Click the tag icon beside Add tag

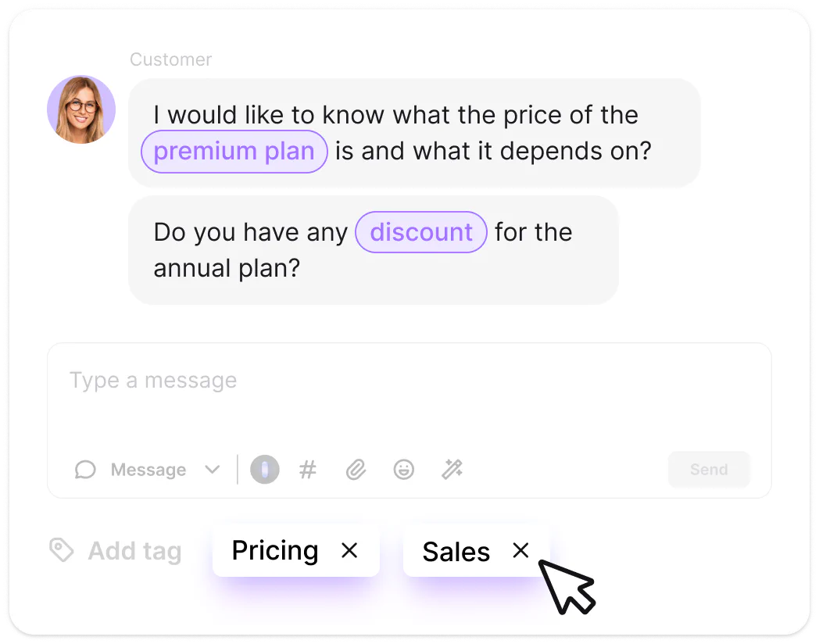61,550
